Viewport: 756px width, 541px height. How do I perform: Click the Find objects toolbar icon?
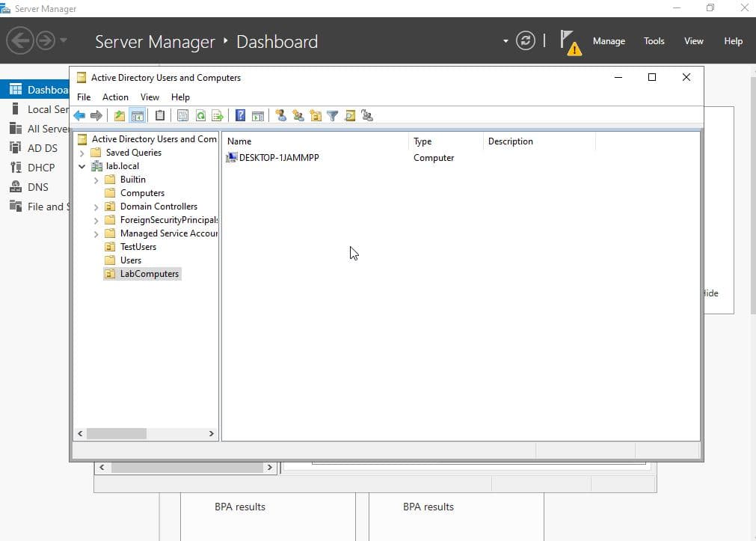pyautogui.click(x=350, y=115)
